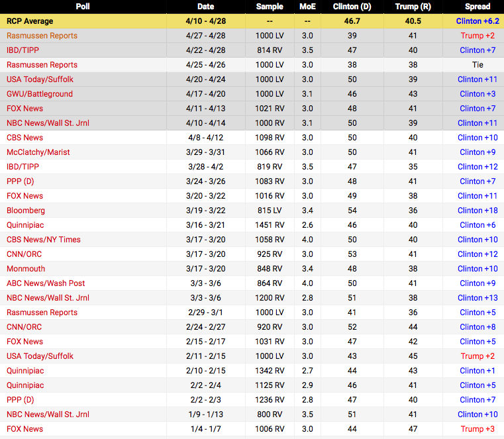Open the orange Rasmussen Reports link
Screen dimensions: 504x439
pos(42,36)
